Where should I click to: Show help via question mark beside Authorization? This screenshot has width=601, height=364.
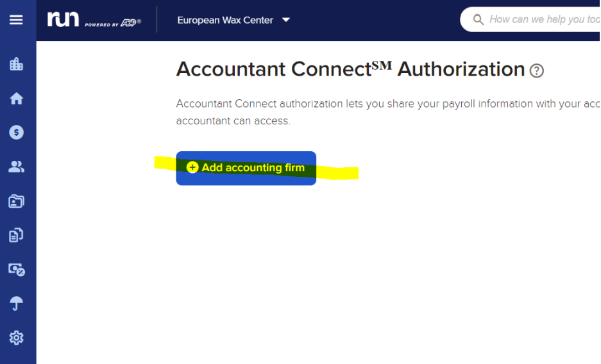tap(537, 70)
